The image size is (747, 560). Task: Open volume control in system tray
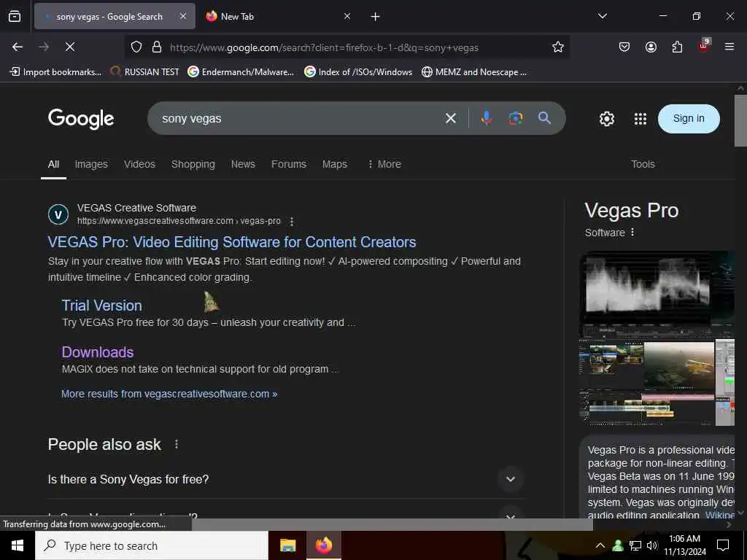click(652, 545)
